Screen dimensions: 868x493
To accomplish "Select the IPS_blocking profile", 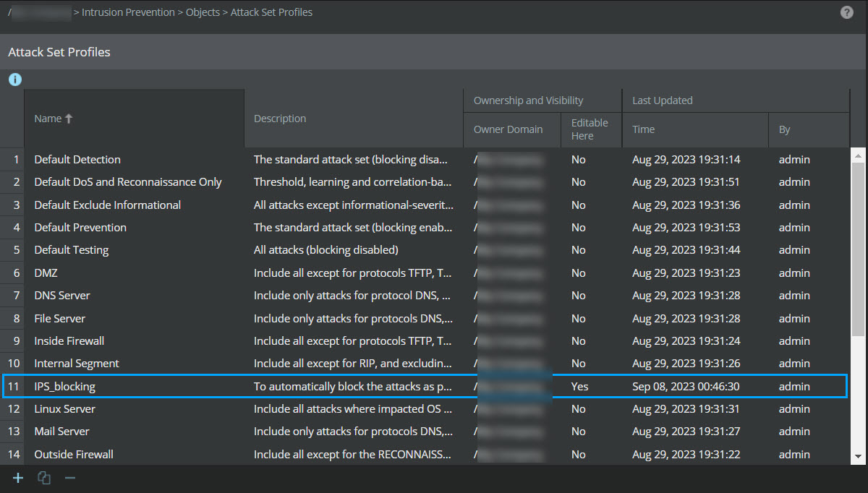I will pyautogui.click(x=64, y=387).
